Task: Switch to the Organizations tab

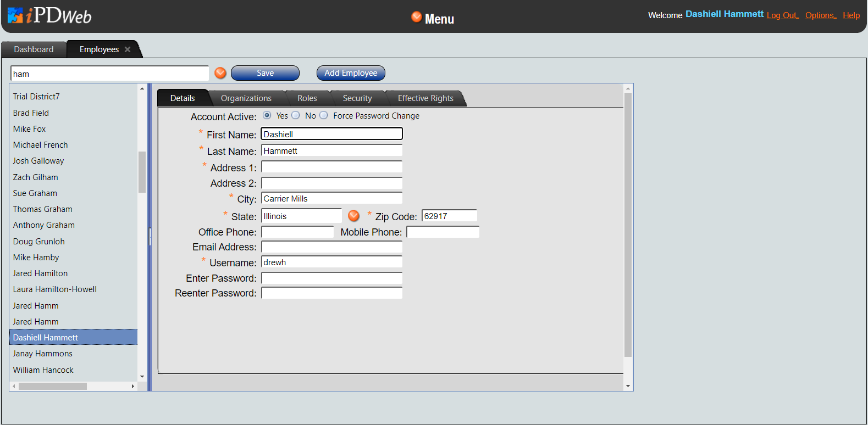Action: [x=246, y=98]
